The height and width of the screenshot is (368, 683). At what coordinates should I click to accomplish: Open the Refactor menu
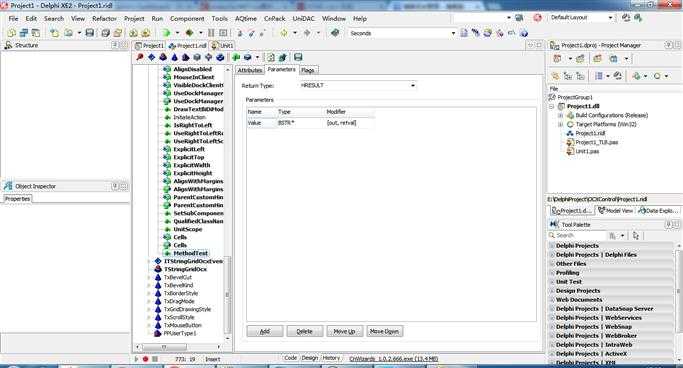point(105,19)
